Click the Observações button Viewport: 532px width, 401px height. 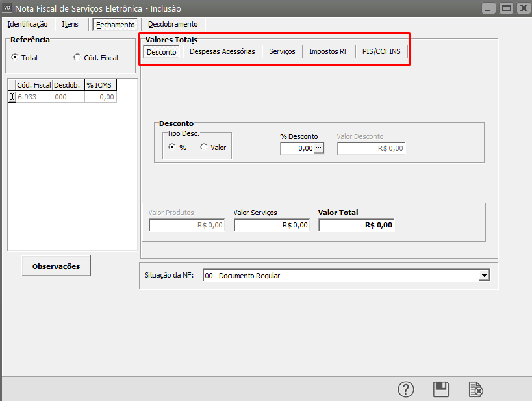56,266
